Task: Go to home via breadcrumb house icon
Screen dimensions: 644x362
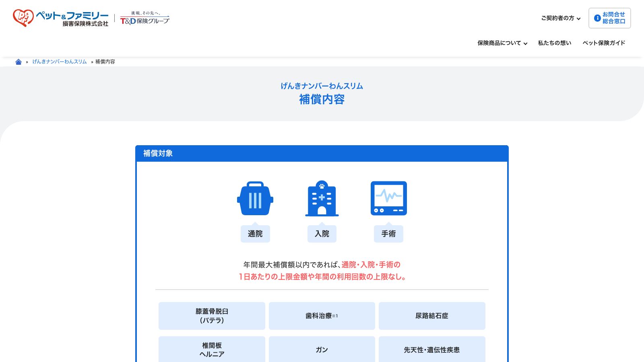Action: (19, 62)
